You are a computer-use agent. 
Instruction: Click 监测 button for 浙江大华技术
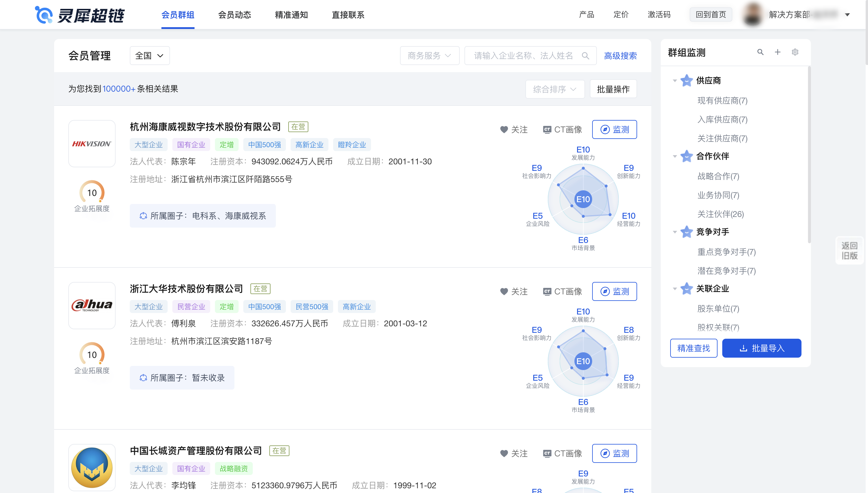pyautogui.click(x=614, y=291)
